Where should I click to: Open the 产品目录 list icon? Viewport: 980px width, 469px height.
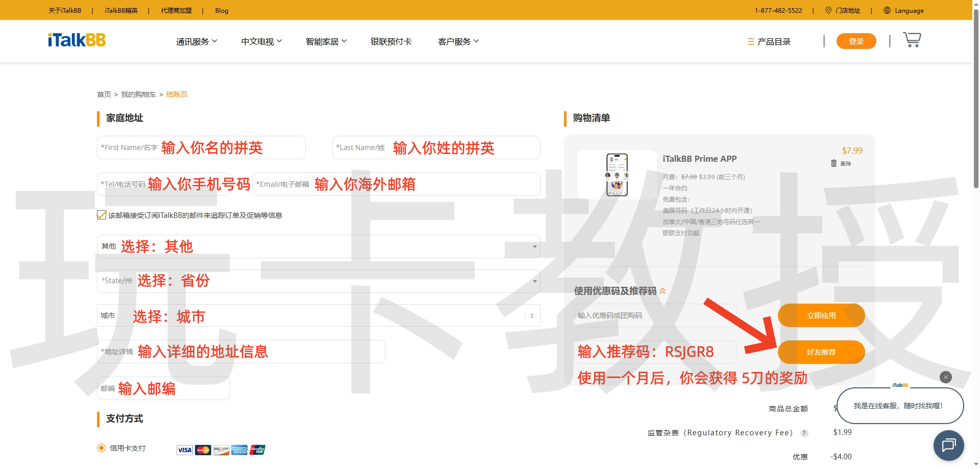tap(751, 42)
